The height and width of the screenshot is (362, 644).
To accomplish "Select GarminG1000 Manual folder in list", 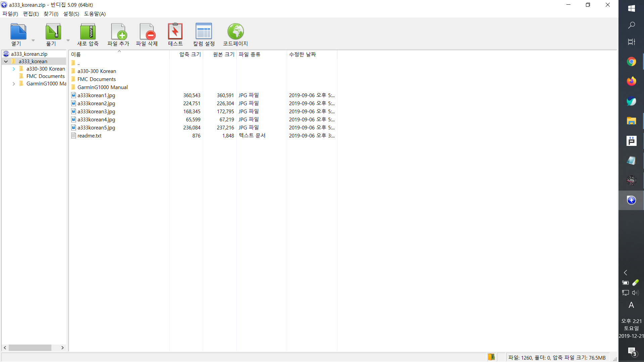I will point(102,87).
